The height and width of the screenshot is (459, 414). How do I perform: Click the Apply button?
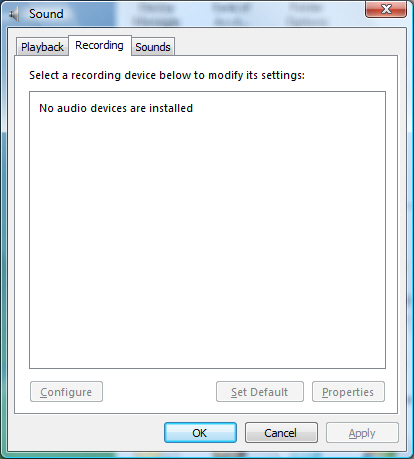(362, 433)
